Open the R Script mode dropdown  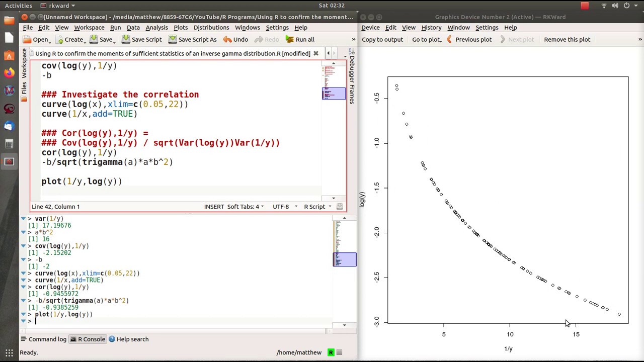(x=318, y=207)
